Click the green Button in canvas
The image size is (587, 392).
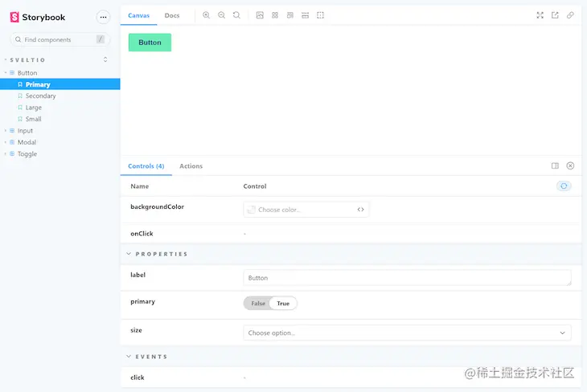(150, 43)
